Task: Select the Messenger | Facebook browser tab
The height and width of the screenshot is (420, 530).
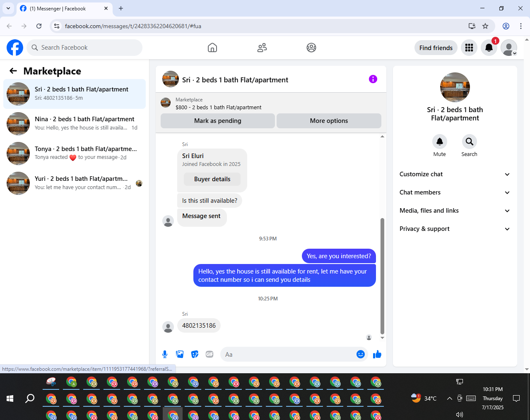Action: pos(64,8)
